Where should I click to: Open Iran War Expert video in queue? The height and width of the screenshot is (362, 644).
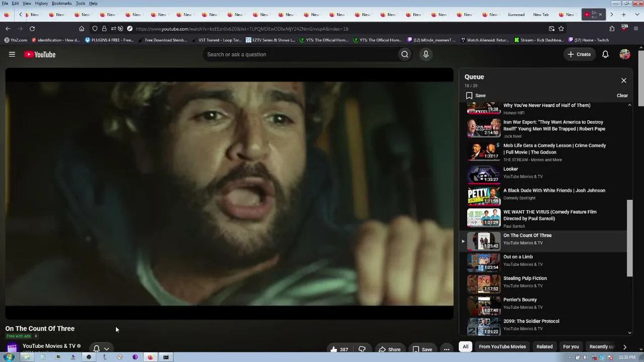click(x=544, y=129)
